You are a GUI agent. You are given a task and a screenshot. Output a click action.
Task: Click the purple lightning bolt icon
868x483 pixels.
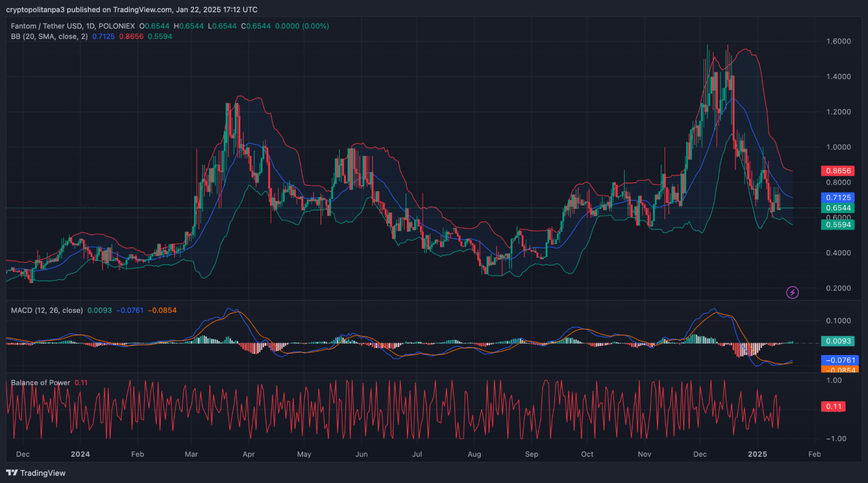point(792,292)
